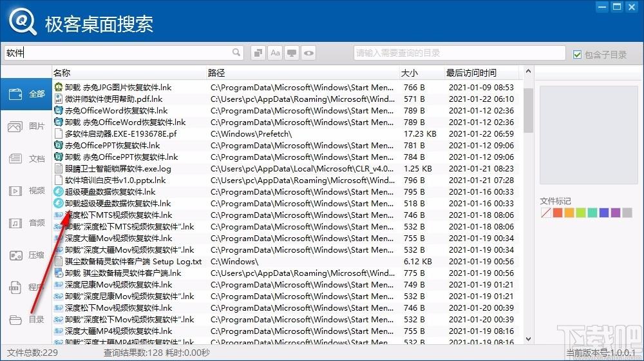Click the directory query input field

460,53
